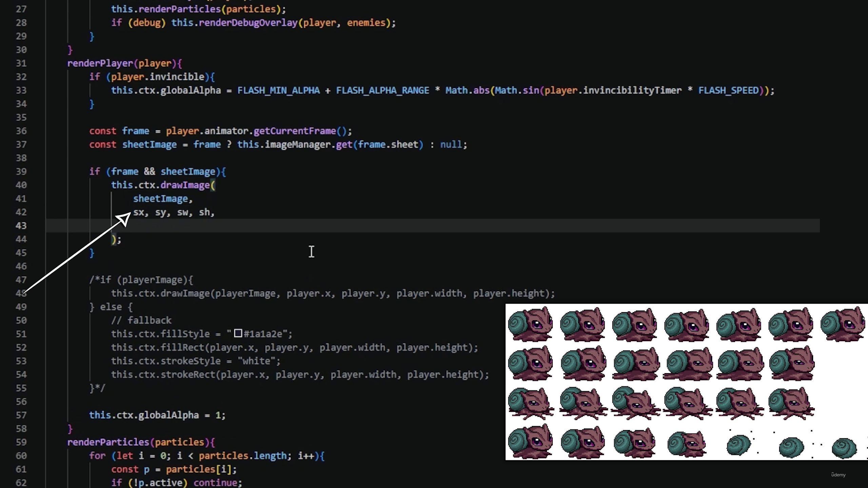
Task: Click 'imageManager' on line 37
Action: point(298,145)
